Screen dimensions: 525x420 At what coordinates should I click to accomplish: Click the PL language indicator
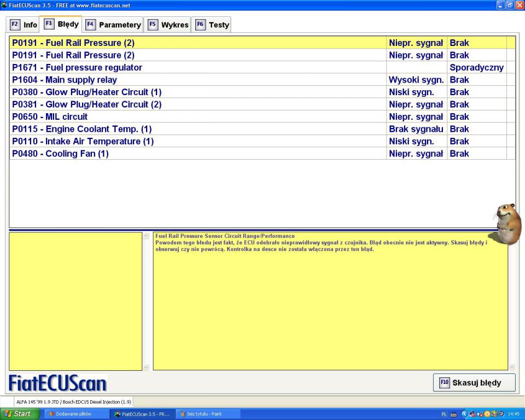(444, 415)
